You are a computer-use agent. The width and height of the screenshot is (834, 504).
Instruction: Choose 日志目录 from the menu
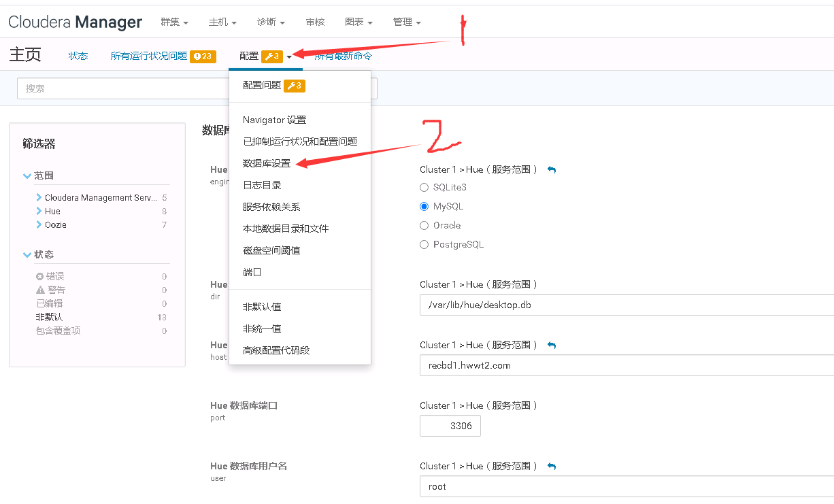[262, 185]
